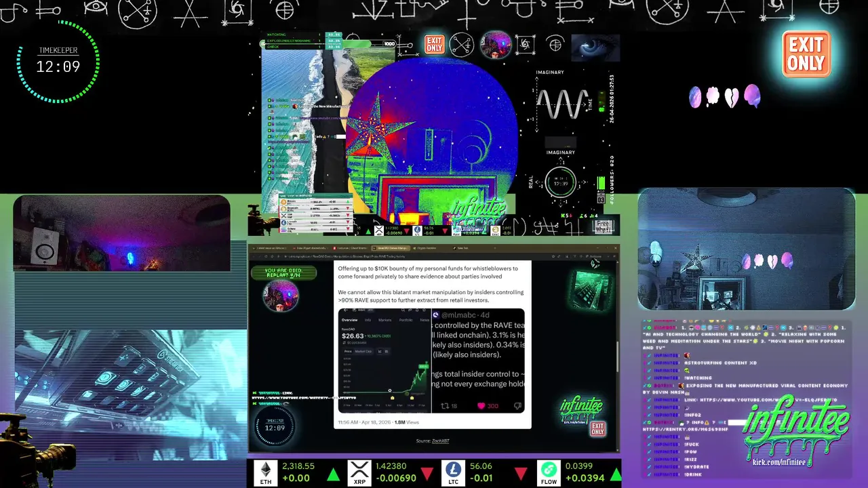Screen dimensions: 868x488
Task: Click the speaker webcam thumbnail
Action: pyautogui.click(x=121, y=232)
